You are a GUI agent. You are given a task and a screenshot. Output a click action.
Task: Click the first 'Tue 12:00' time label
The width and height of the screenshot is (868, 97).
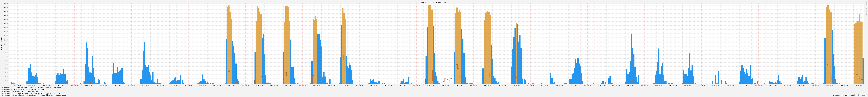pos(60,85)
